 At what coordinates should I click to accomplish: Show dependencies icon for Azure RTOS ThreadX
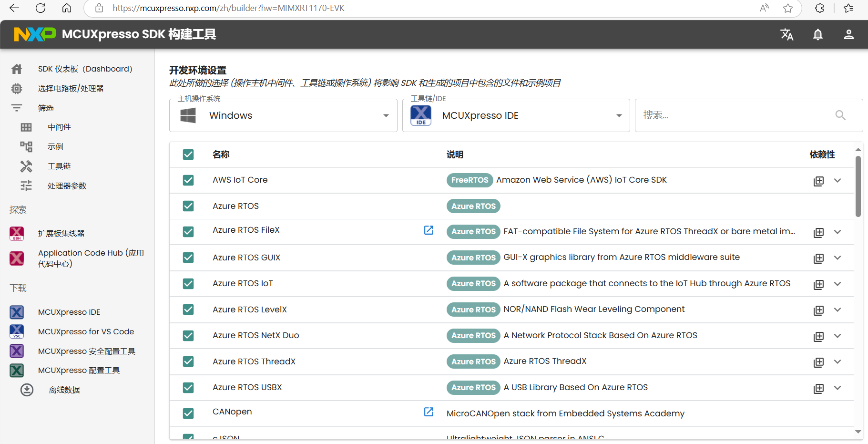[818, 362]
